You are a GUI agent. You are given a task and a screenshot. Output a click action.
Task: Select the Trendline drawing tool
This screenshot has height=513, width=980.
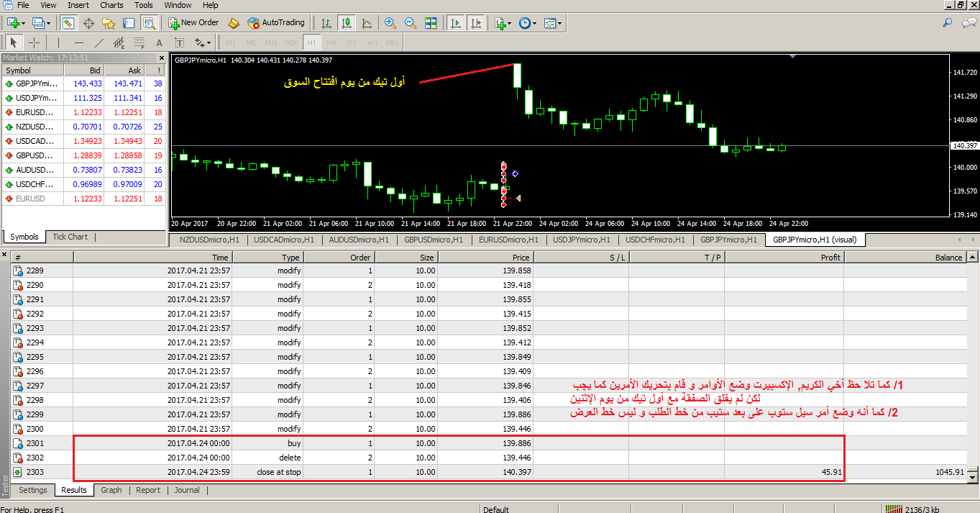pos(99,42)
